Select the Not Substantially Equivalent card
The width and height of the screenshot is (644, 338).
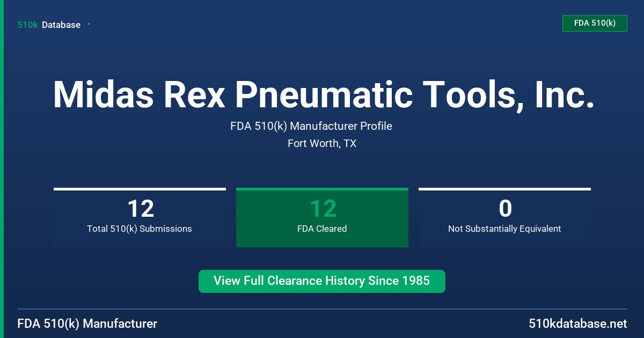[504, 217]
